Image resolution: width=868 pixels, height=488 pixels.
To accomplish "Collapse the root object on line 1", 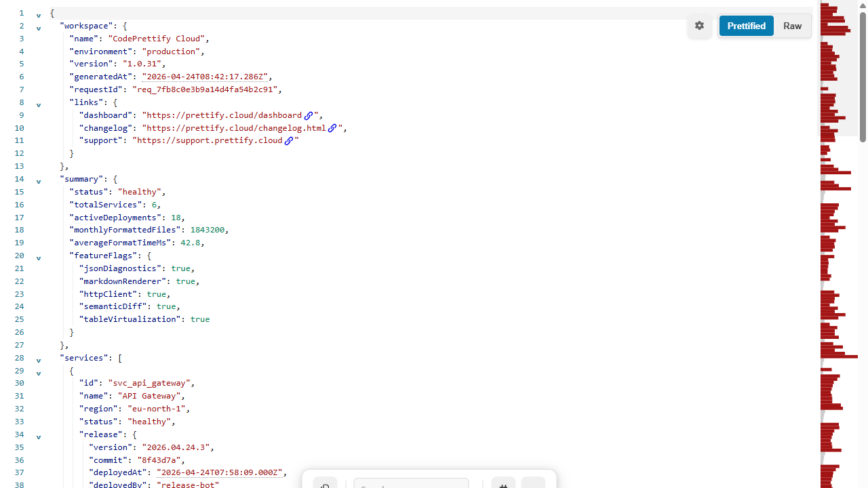I will tap(39, 16).
